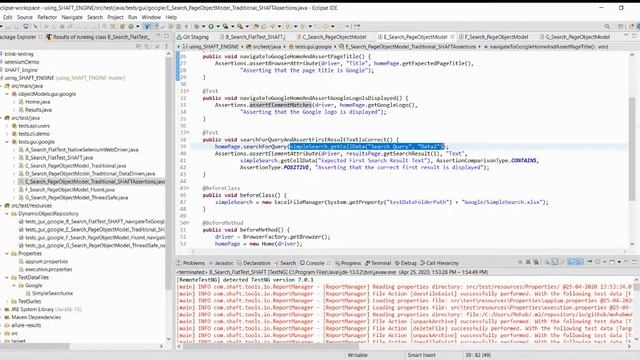Select execution.properties file
The height and width of the screenshot is (360, 640).
coord(48,269)
